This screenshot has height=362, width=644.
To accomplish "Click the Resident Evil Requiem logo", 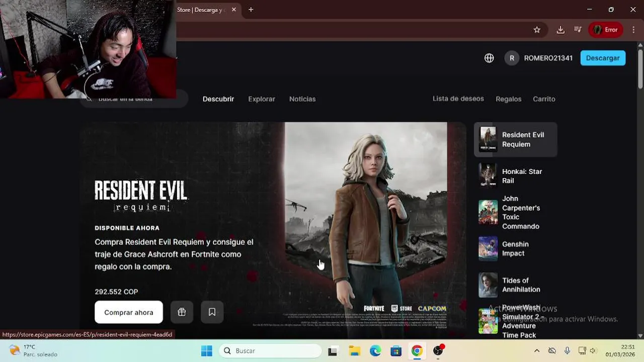I will (x=141, y=196).
